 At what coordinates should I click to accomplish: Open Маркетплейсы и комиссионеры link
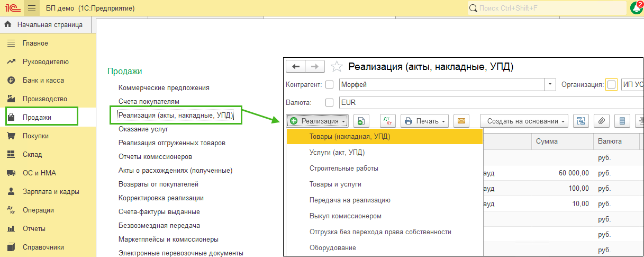168,240
